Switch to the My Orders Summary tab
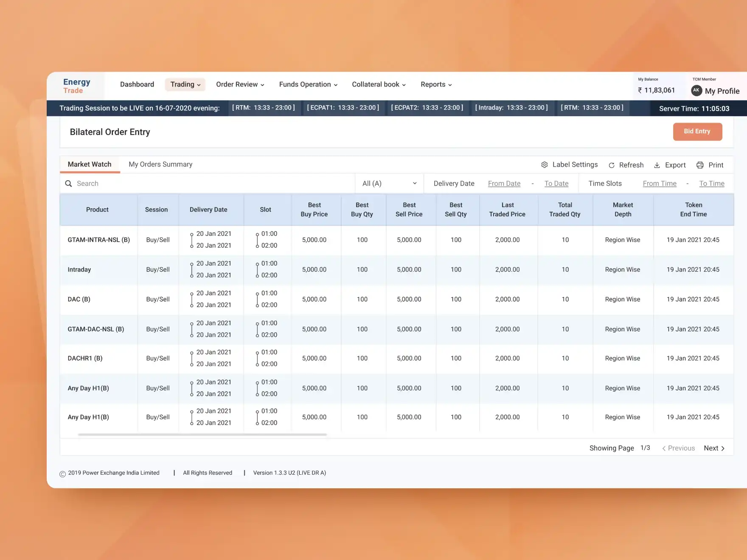Screen dimensions: 747x560 (x=160, y=164)
